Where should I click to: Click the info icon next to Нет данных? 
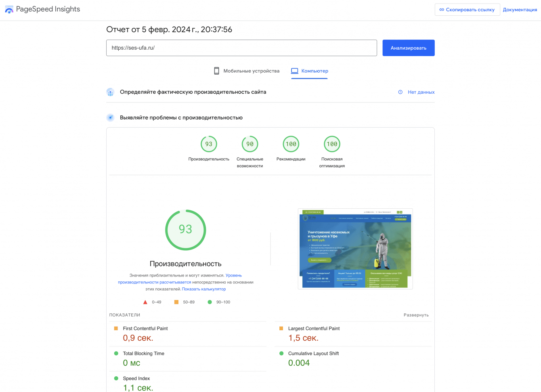(401, 92)
